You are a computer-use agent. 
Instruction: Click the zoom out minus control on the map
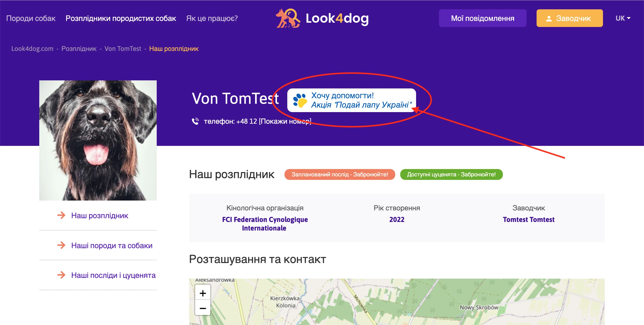[203, 308]
